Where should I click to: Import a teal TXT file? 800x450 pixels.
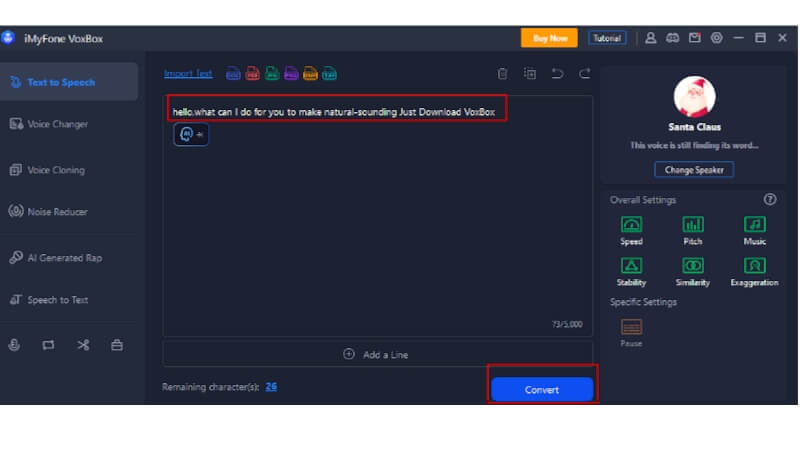coord(330,73)
